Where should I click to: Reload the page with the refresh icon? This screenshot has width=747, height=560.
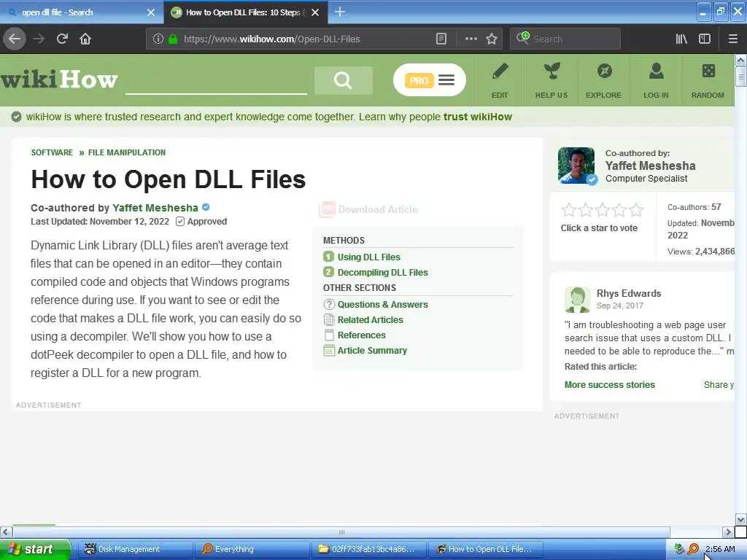(x=63, y=39)
